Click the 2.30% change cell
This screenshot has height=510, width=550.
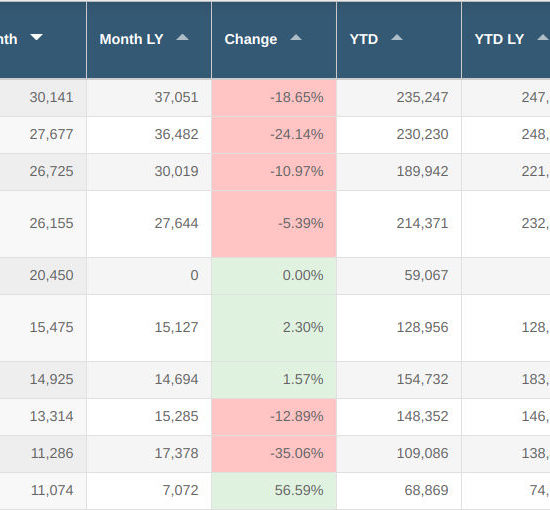[x=274, y=328]
